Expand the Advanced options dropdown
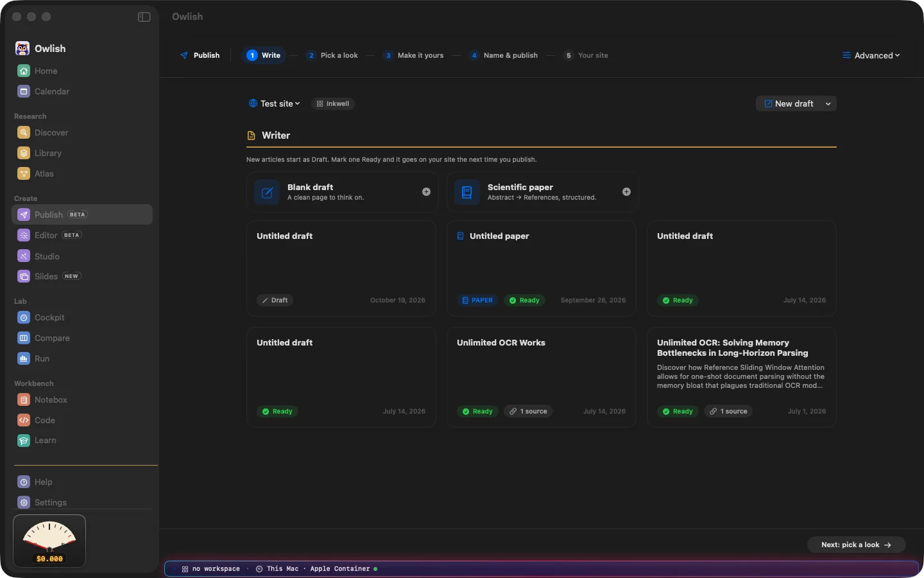924x578 pixels. [871, 55]
